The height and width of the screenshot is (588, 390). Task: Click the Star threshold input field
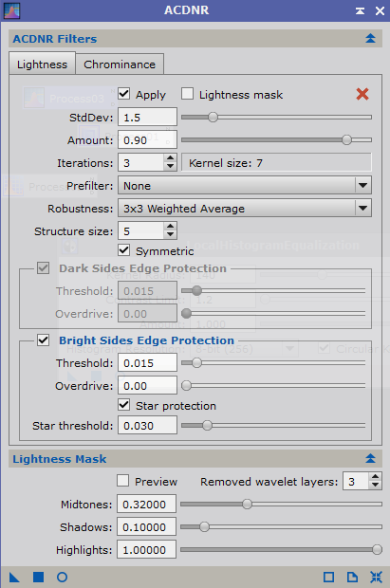[147, 426]
